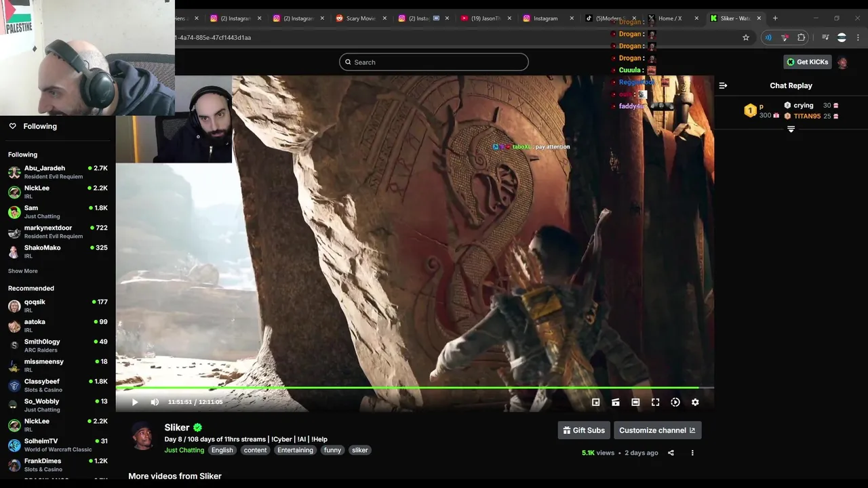The height and width of the screenshot is (488, 868).
Task: Select the content tag
Action: click(x=255, y=450)
